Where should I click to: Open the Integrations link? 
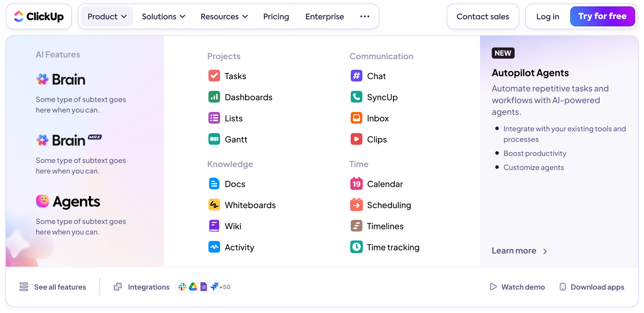click(142, 287)
